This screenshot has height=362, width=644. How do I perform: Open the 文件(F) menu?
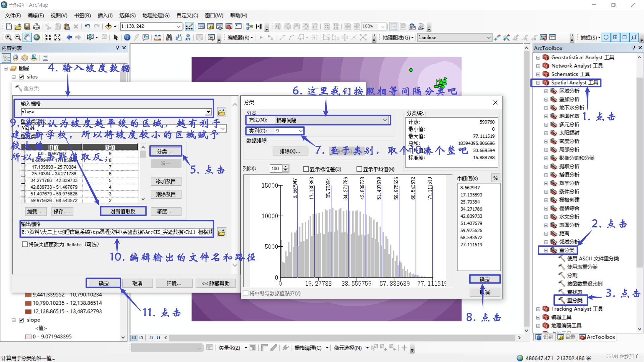13,15
